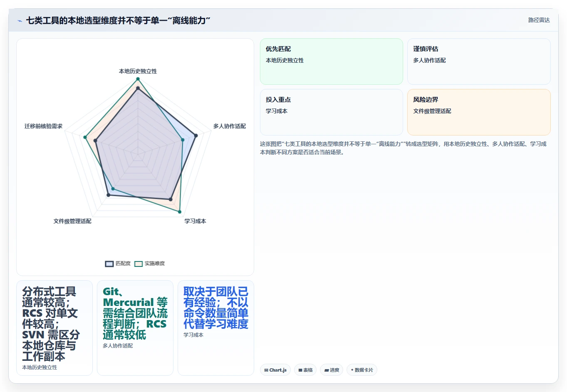Open the yellow 风险边界 card
The height and width of the screenshot is (392, 567).
point(479,112)
